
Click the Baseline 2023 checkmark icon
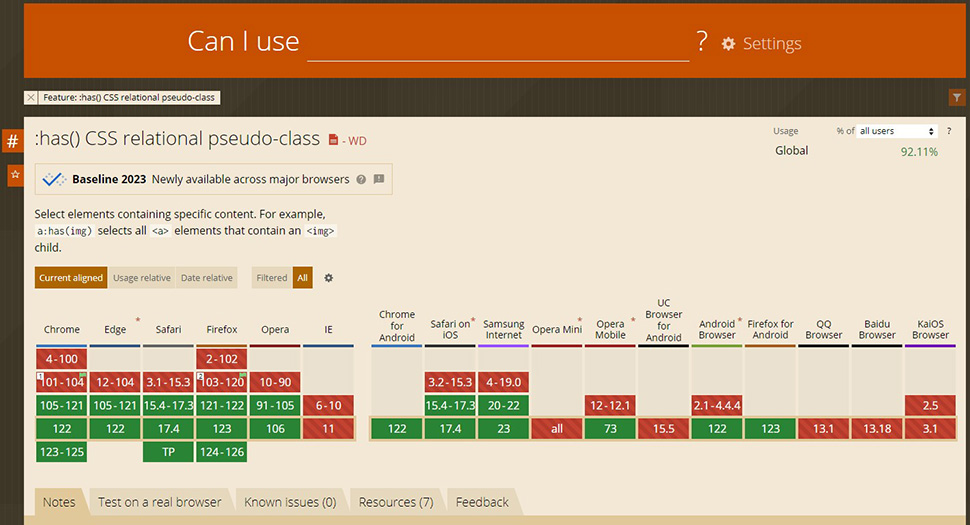pos(54,179)
